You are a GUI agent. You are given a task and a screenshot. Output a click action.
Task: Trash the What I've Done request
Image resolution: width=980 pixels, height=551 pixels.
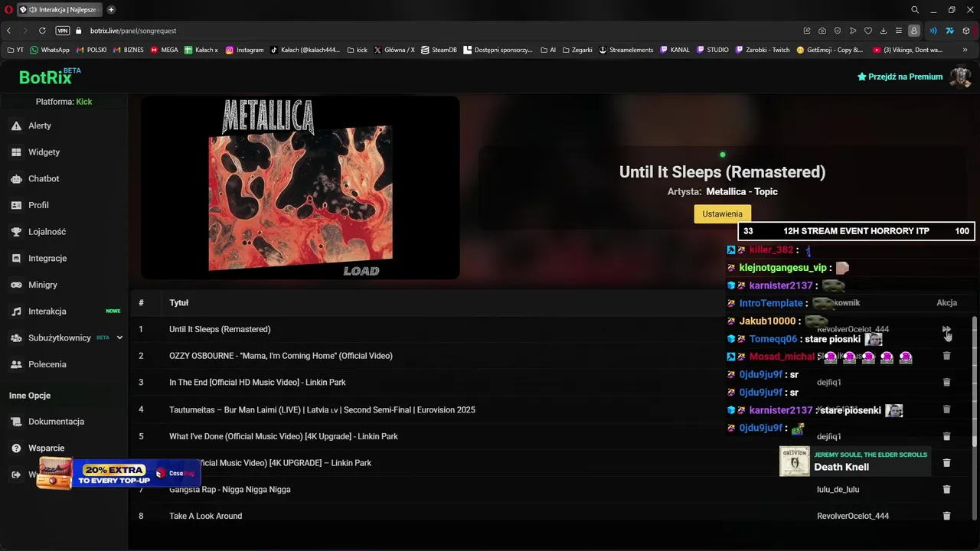click(x=946, y=436)
